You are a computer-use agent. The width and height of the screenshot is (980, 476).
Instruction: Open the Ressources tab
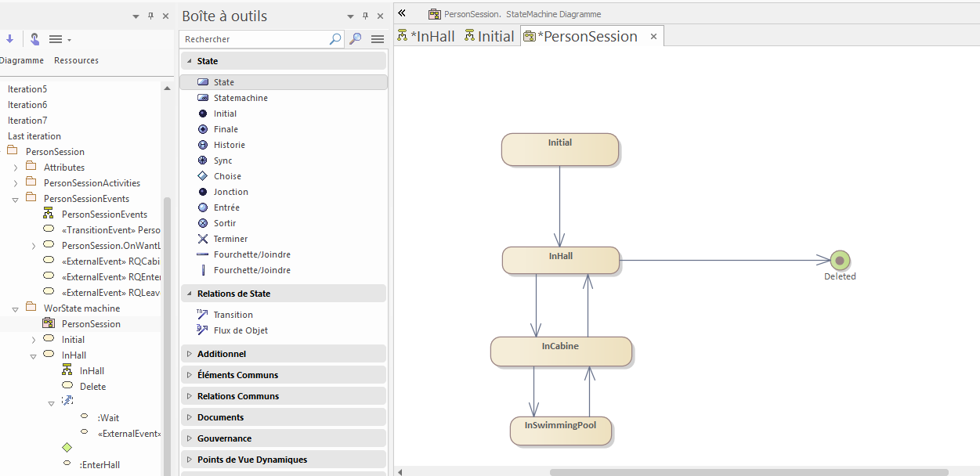tap(76, 60)
